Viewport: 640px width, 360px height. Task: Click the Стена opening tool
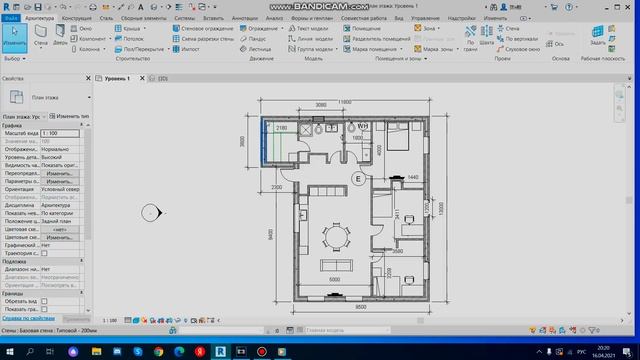[508, 29]
